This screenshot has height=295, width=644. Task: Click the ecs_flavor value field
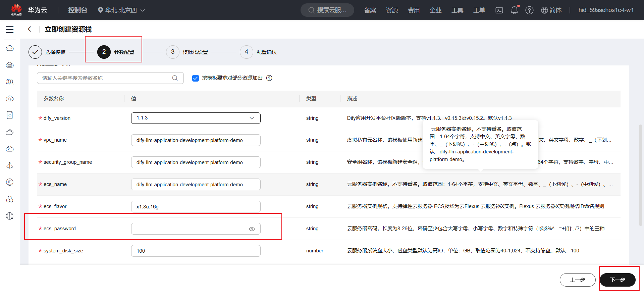[x=196, y=207]
